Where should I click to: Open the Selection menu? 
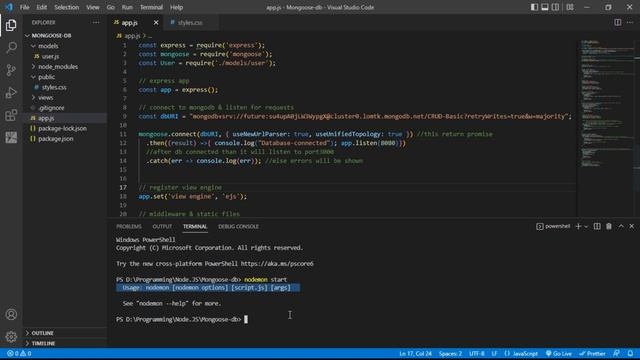click(67, 7)
